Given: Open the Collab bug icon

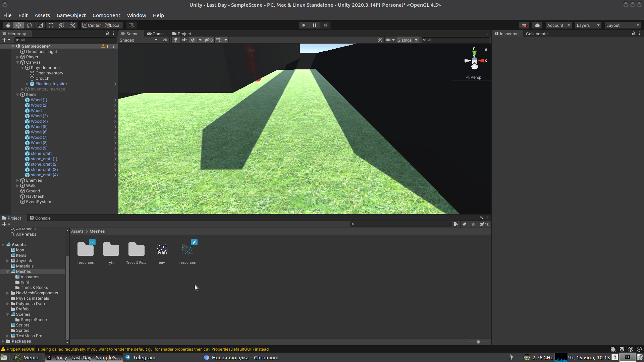Looking at the screenshot, I should click(x=524, y=25).
